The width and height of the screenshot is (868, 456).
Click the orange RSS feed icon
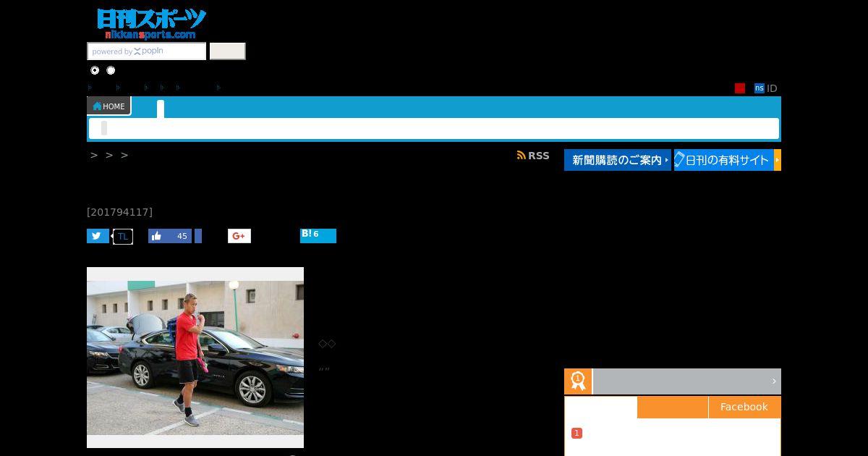point(521,156)
